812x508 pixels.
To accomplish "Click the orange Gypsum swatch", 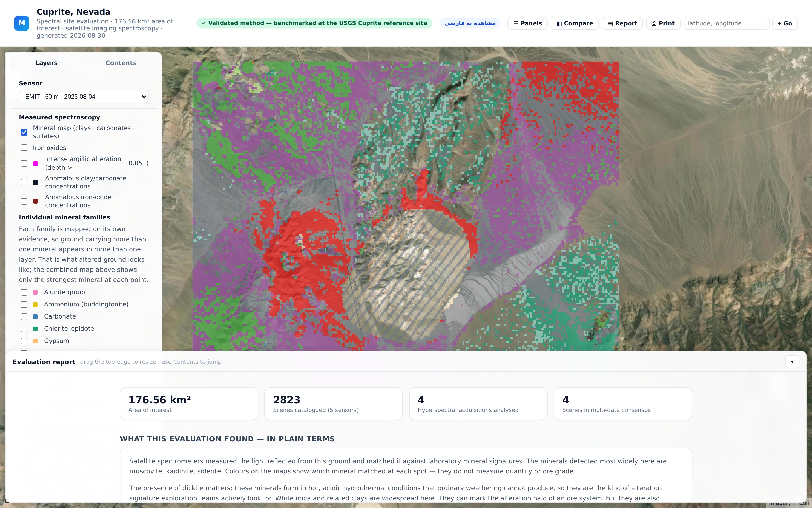I will coord(35,341).
